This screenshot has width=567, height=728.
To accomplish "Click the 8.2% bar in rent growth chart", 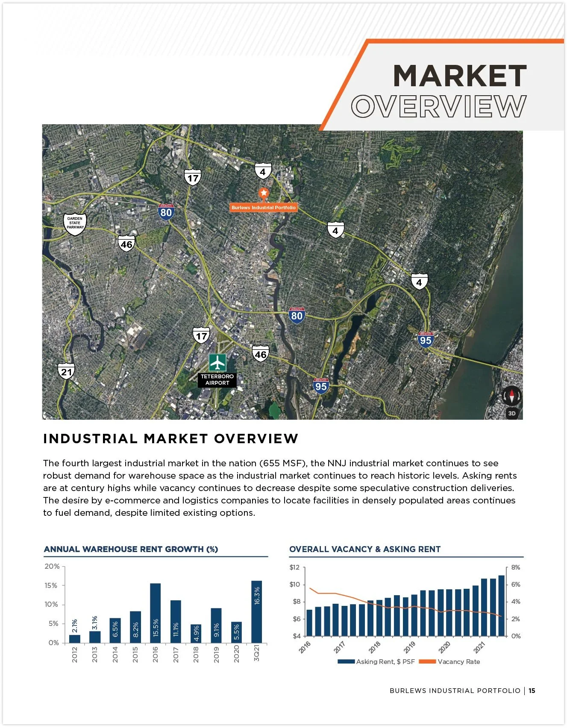I will coord(135,627).
